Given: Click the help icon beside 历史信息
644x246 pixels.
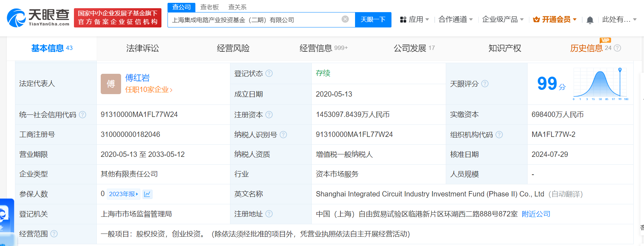Looking at the screenshot, I should pyautogui.click(x=617, y=48).
